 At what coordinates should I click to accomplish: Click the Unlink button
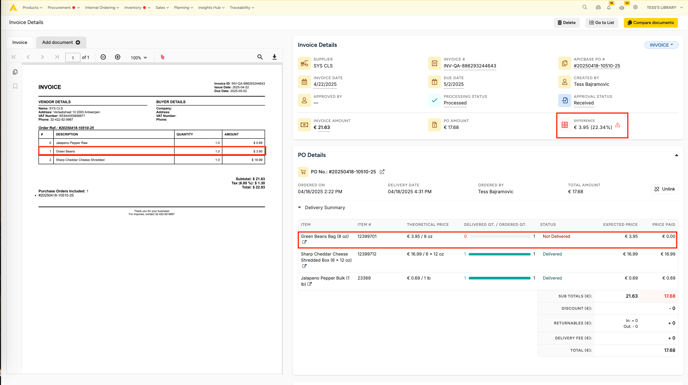click(x=665, y=189)
